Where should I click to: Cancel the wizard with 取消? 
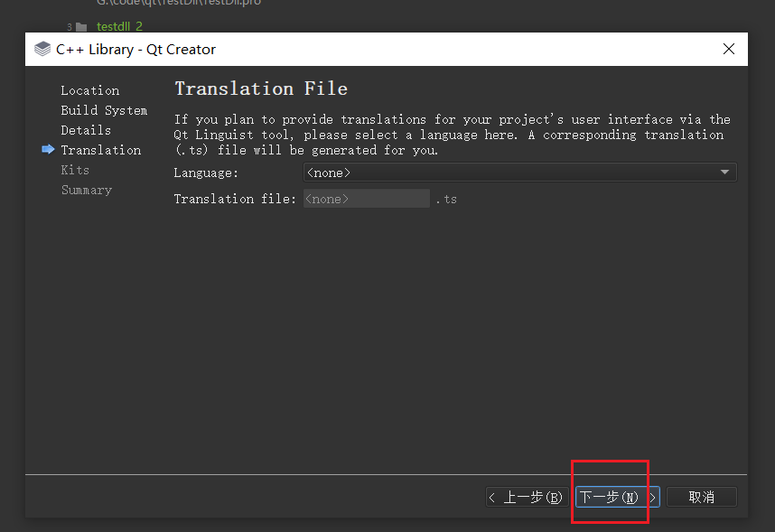[701, 497]
